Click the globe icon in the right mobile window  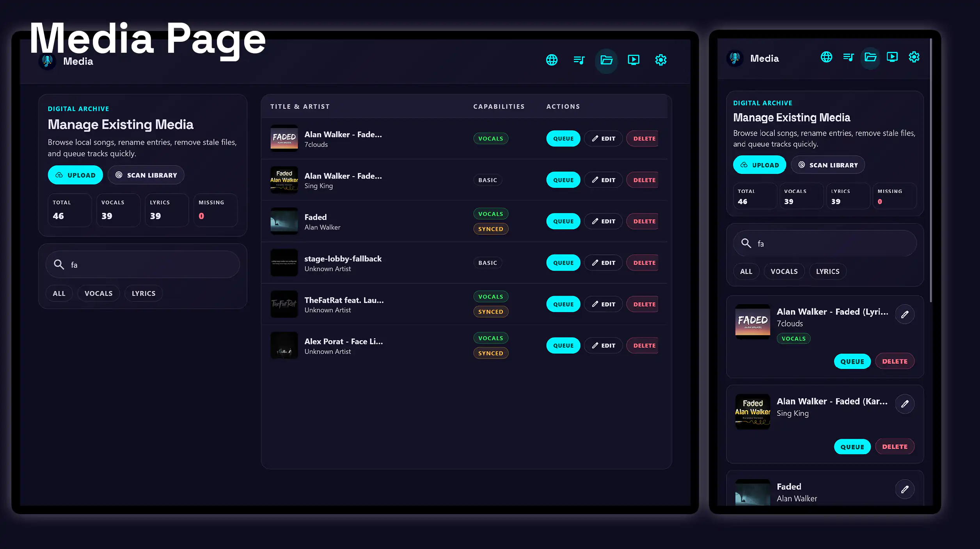826,57
